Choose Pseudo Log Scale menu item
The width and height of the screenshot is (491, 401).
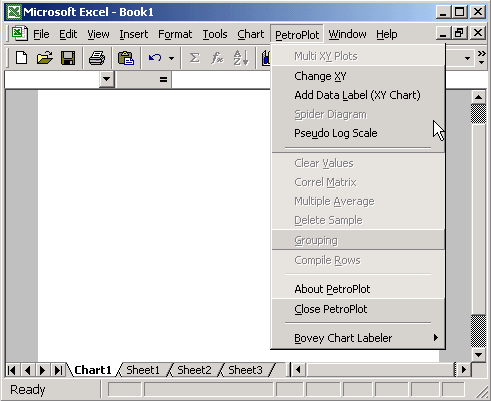(358, 133)
